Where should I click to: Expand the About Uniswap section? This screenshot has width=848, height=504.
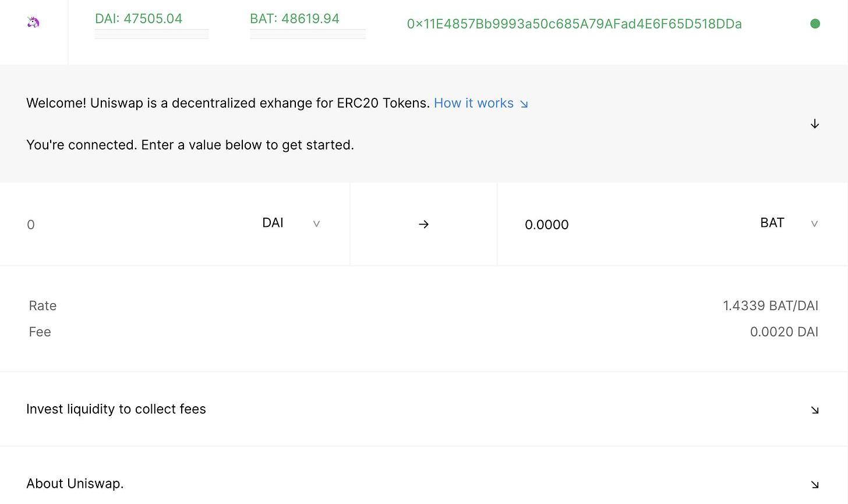coord(75,484)
